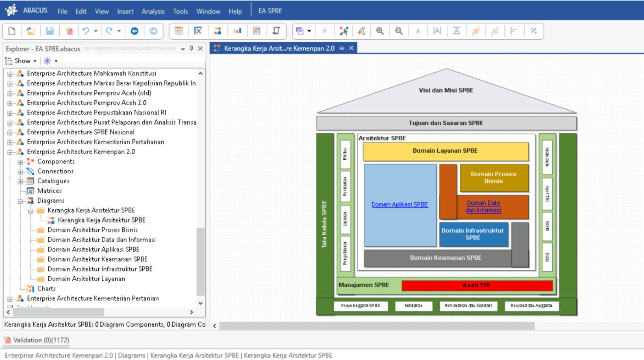
Task: Toggle the Auto Hide pin on the Explorer panel
Action: click(x=191, y=49)
